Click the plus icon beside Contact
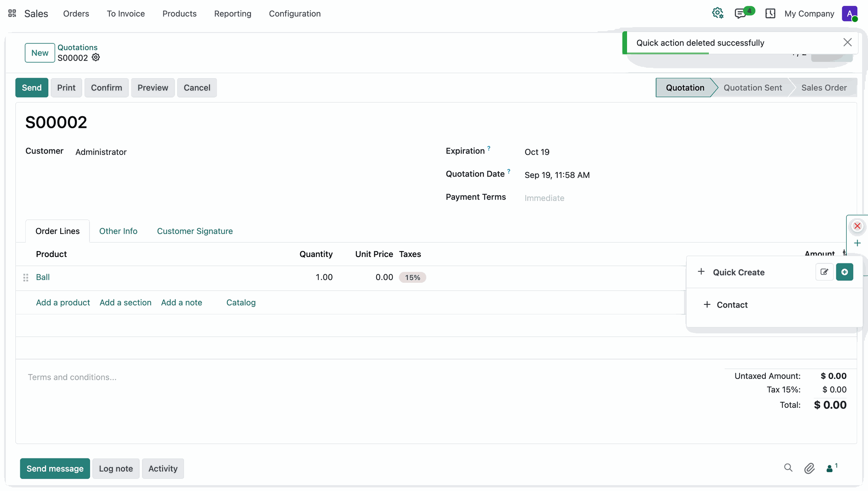868x491 pixels. point(707,304)
